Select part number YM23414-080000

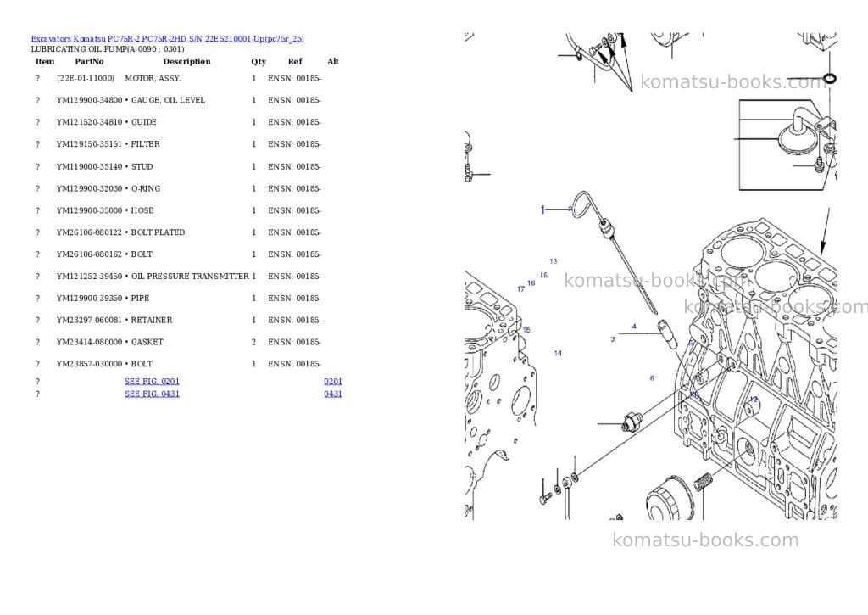point(89,343)
